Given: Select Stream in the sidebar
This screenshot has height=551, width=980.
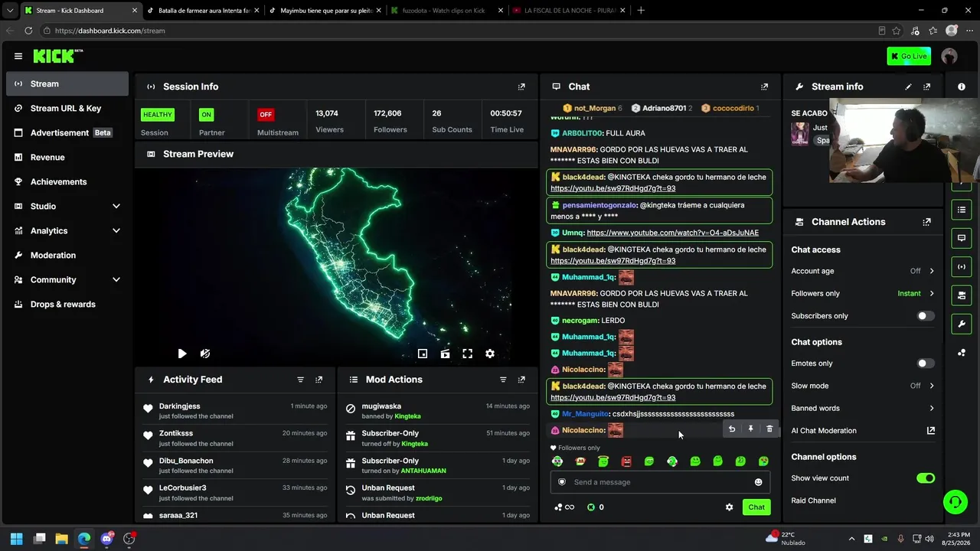Looking at the screenshot, I should coord(67,84).
